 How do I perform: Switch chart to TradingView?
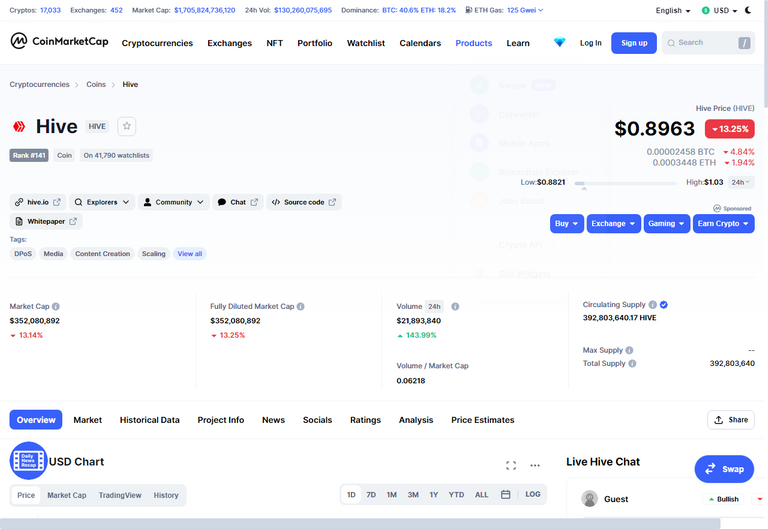click(x=120, y=495)
